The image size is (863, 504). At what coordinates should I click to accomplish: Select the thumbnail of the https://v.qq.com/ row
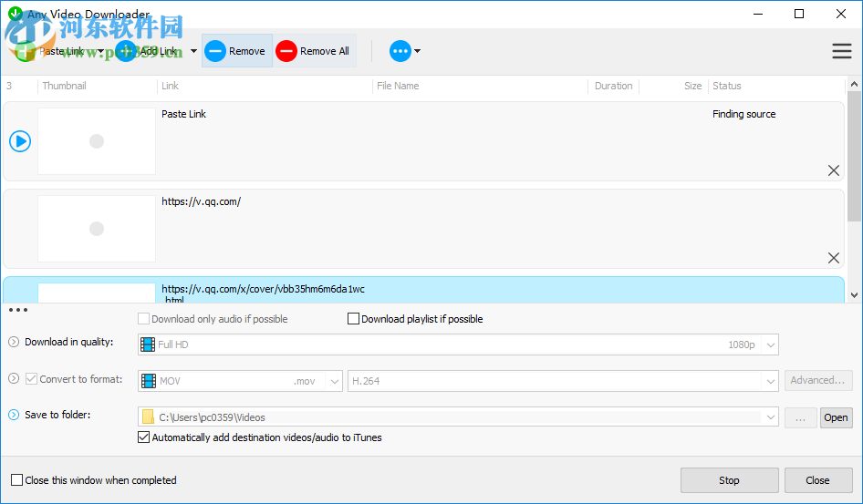click(x=97, y=229)
